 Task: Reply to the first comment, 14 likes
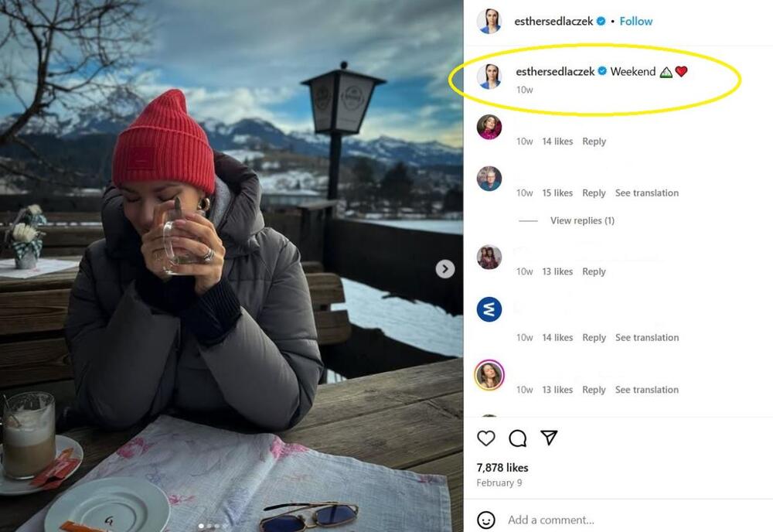tap(594, 142)
